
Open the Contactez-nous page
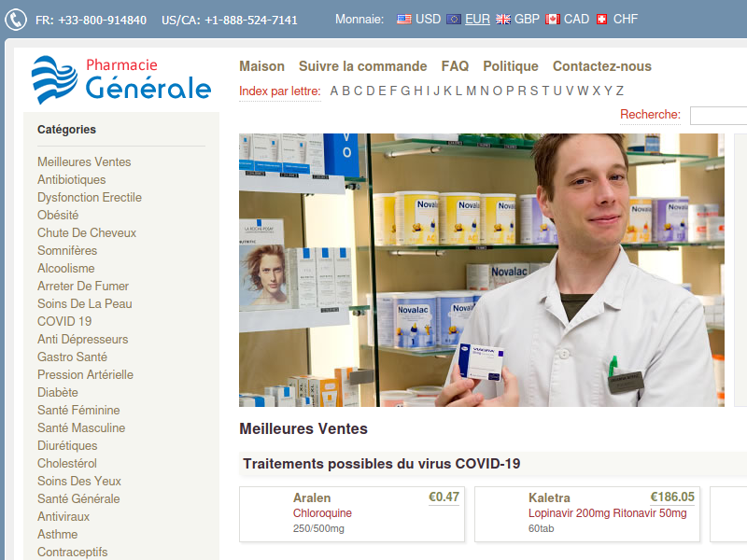[601, 66]
